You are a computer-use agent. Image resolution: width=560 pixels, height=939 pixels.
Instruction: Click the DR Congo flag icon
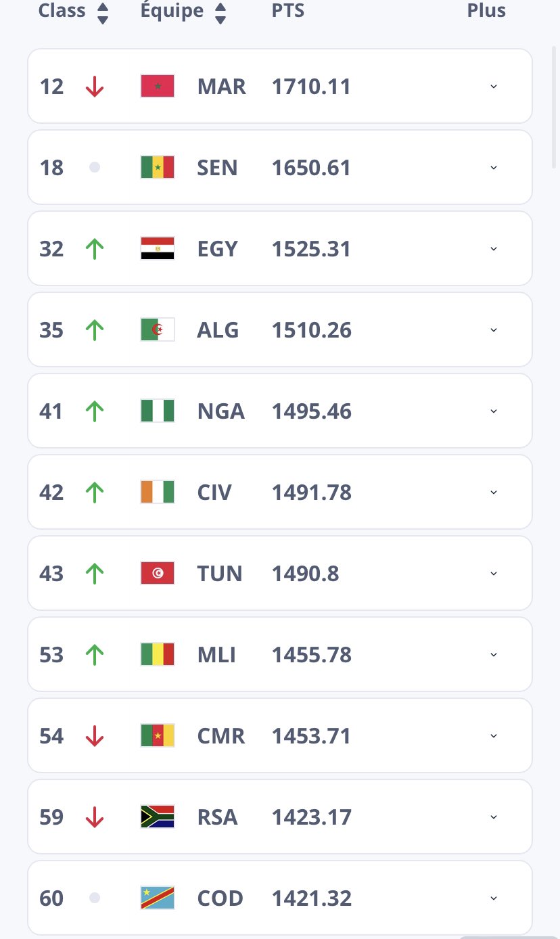pos(158,898)
